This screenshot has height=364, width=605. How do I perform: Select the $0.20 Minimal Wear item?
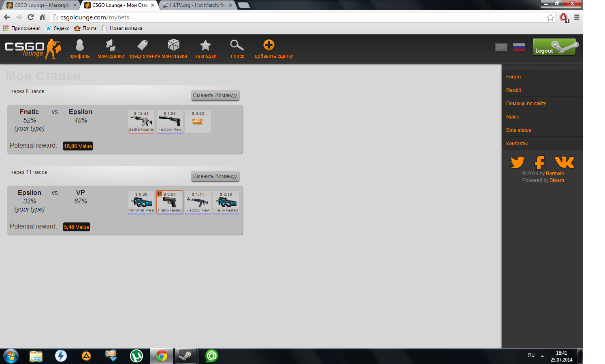[141, 202]
